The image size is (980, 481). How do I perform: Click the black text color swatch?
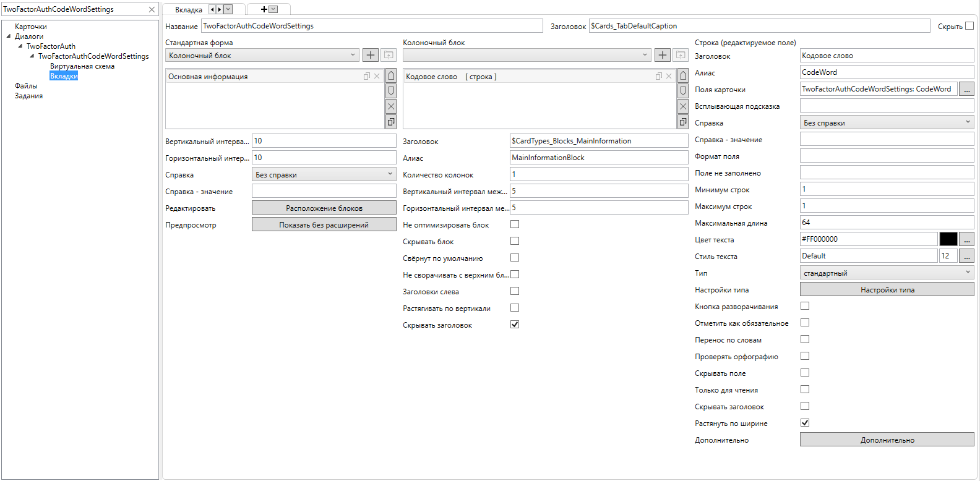point(948,239)
